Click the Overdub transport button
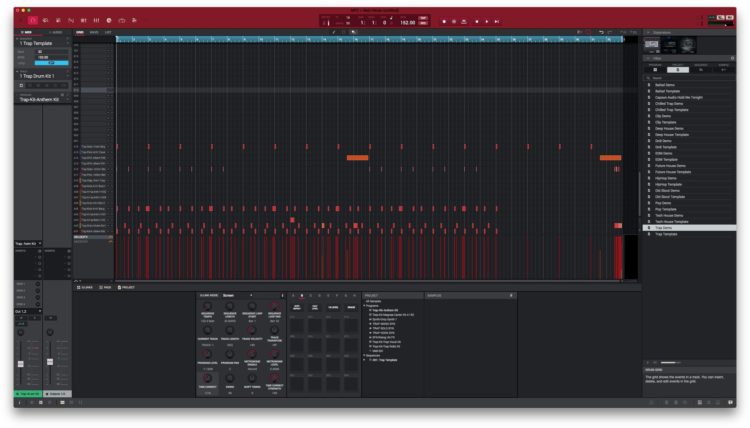 [454, 22]
